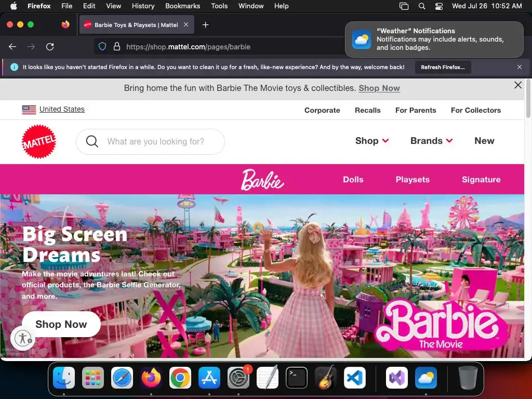
Task: Reload the page with the refresh icon
Action: (x=50, y=47)
